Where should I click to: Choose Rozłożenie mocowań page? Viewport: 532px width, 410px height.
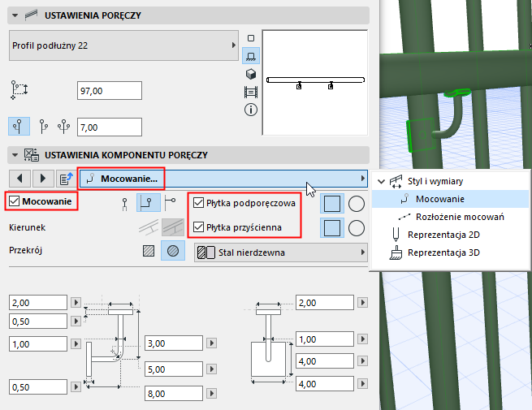pyautogui.click(x=460, y=217)
